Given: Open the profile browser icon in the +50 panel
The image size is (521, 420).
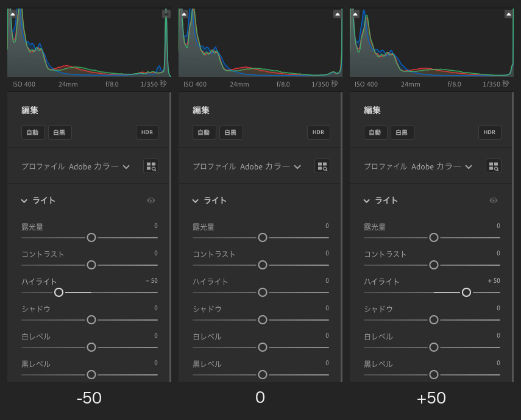Looking at the screenshot, I should tap(494, 166).
